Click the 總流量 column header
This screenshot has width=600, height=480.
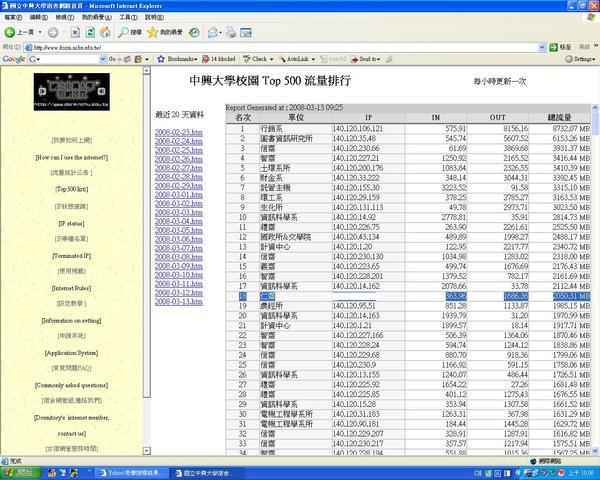[559, 118]
